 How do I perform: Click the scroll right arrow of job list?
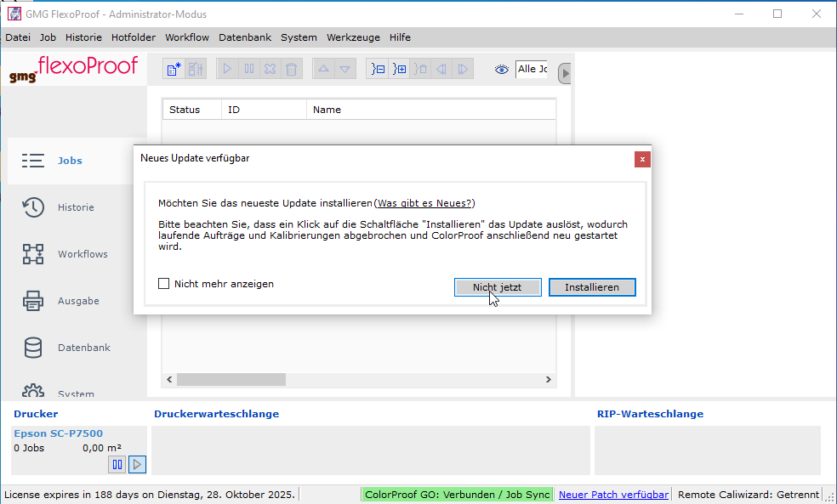548,379
